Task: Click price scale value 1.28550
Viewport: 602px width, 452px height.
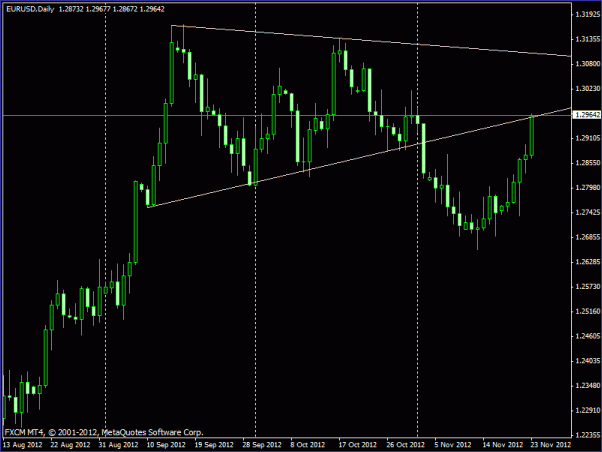Action: [x=587, y=163]
